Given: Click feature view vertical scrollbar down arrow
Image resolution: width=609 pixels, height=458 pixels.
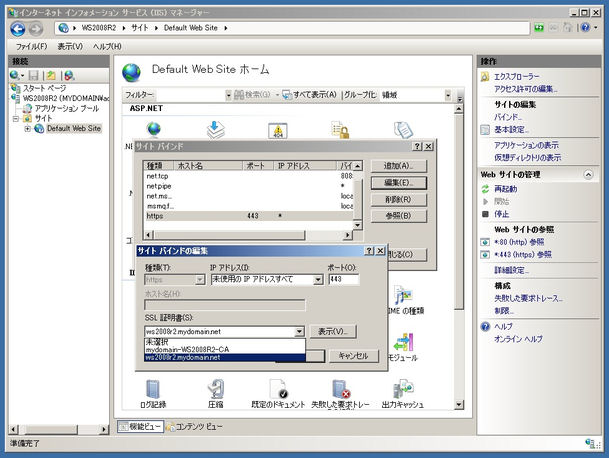Looking at the screenshot, I should [x=459, y=405].
